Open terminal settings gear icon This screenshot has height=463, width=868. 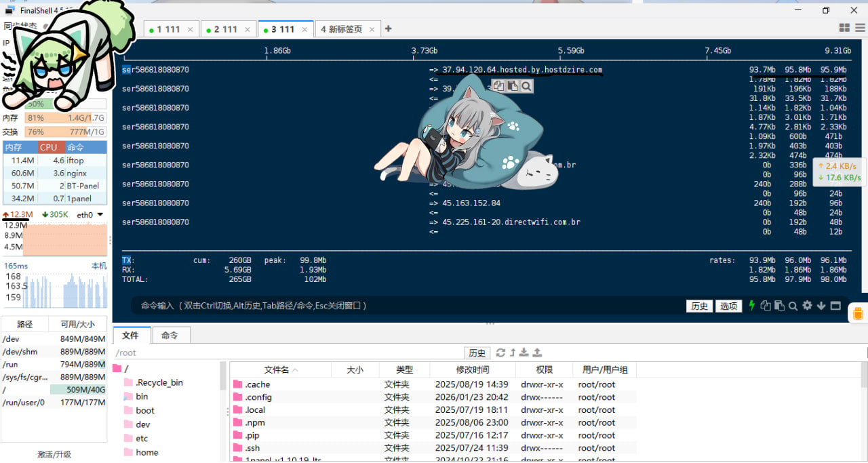click(807, 306)
